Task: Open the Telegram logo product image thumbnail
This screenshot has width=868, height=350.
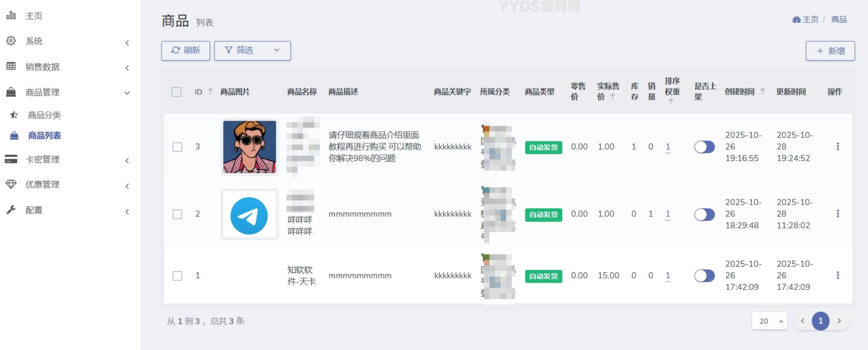Action: point(250,214)
